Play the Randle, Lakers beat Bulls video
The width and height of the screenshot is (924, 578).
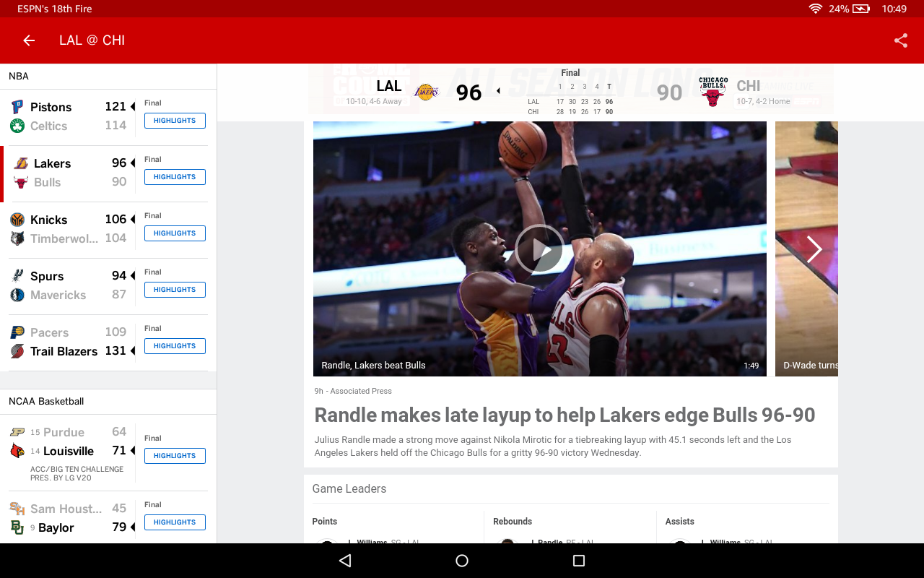point(539,249)
